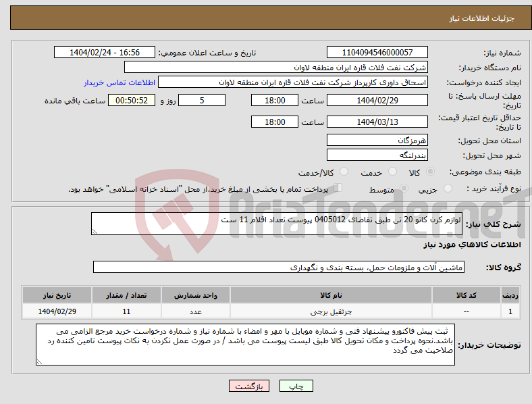Screen dimensions: 532x404
Task: Click the request creator name field
Action: (x=293, y=82)
